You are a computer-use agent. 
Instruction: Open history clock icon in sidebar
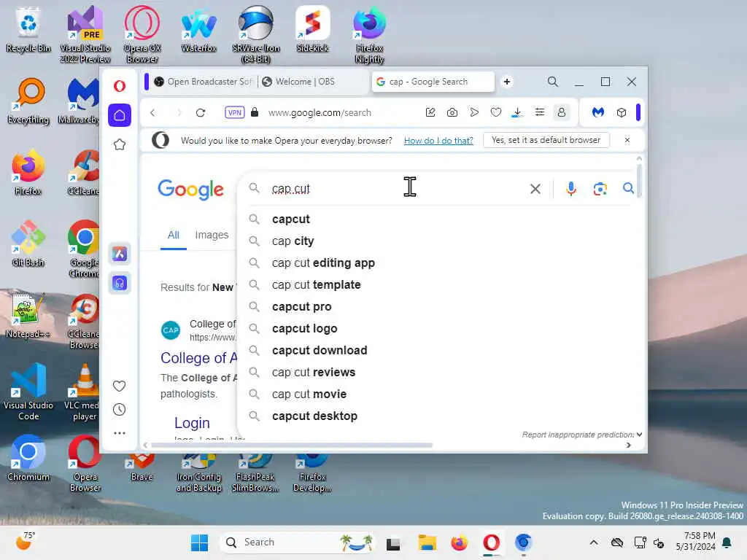click(x=119, y=410)
